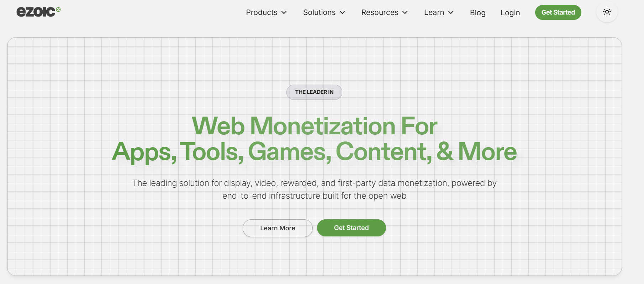Click Get Started in the navigation bar
644x284 pixels.
558,12
